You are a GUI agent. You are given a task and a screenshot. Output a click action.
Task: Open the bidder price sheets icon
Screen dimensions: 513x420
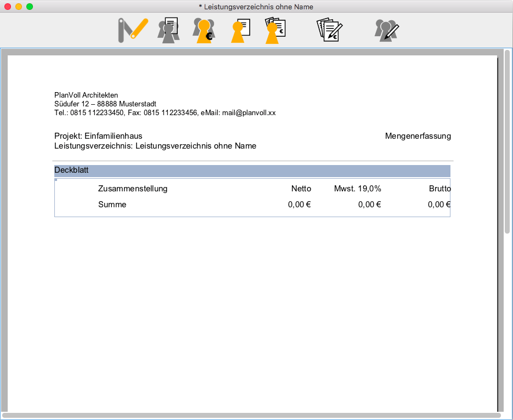click(x=274, y=30)
